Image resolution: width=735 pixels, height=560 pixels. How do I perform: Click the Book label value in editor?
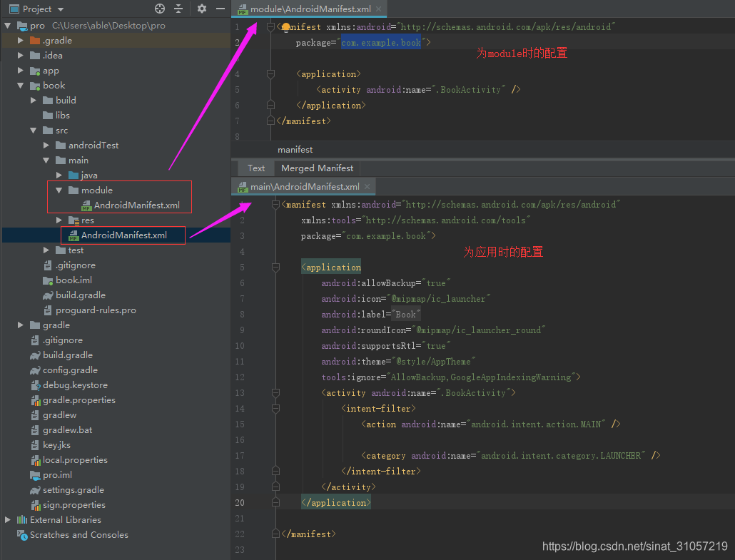pyautogui.click(x=405, y=315)
